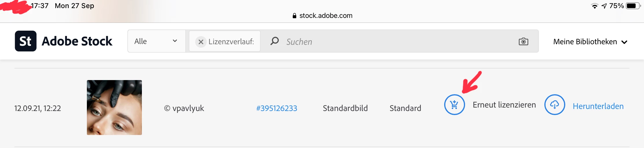644x148 pixels.
Task: Click the shopping cart relicense icon
Action: pos(454,105)
